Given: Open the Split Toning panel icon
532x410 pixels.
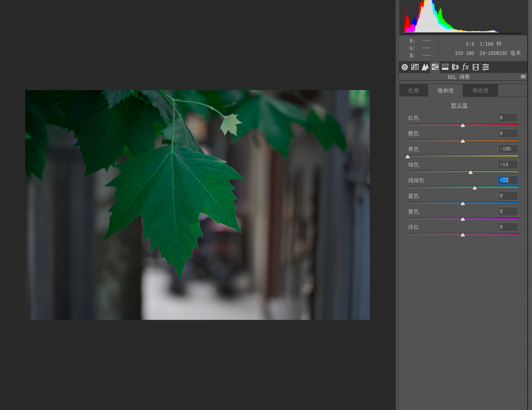Looking at the screenshot, I should (x=445, y=67).
